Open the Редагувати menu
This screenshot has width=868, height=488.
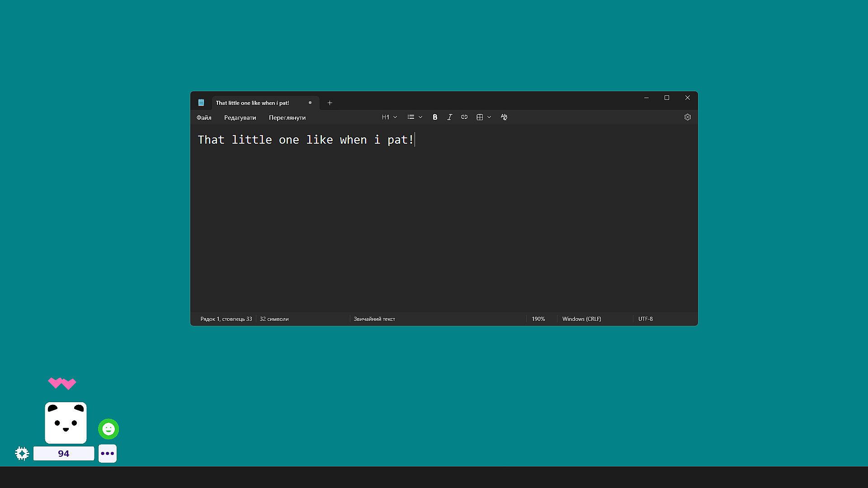click(x=240, y=117)
